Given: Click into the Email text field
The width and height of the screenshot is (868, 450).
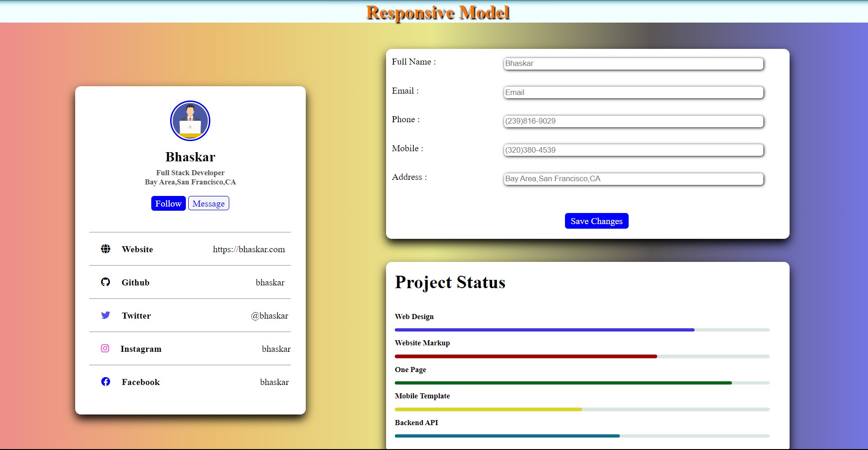Looking at the screenshot, I should point(633,92).
